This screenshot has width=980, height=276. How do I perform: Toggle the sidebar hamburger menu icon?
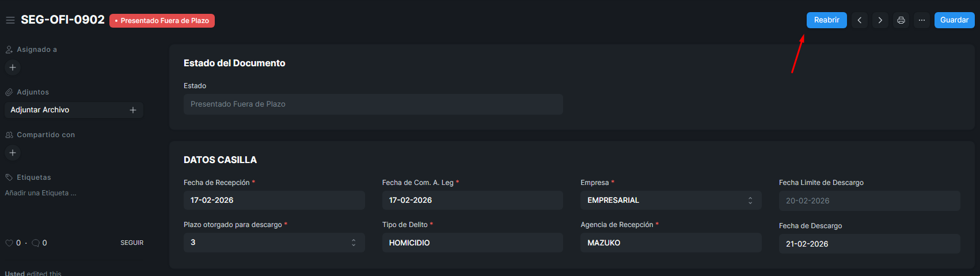click(x=10, y=20)
